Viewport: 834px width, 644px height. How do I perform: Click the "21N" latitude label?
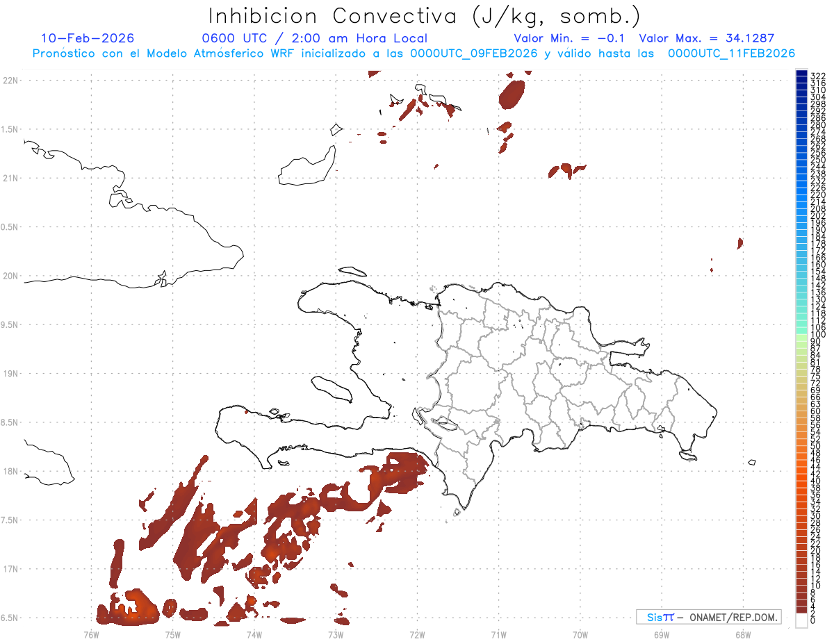pyautogui.click(x=10, y=178)
